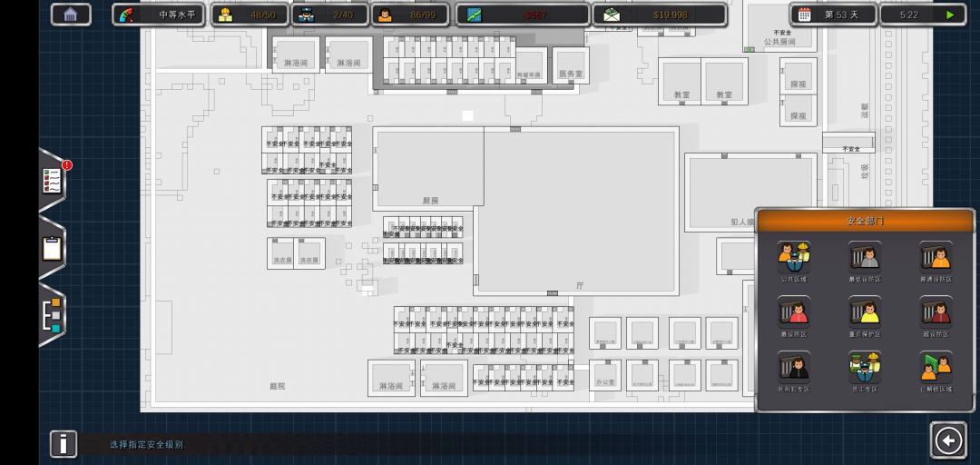Select the 已解锁区域 unlocked area icon
980x465 pixels.
click(x=936, y=367)
